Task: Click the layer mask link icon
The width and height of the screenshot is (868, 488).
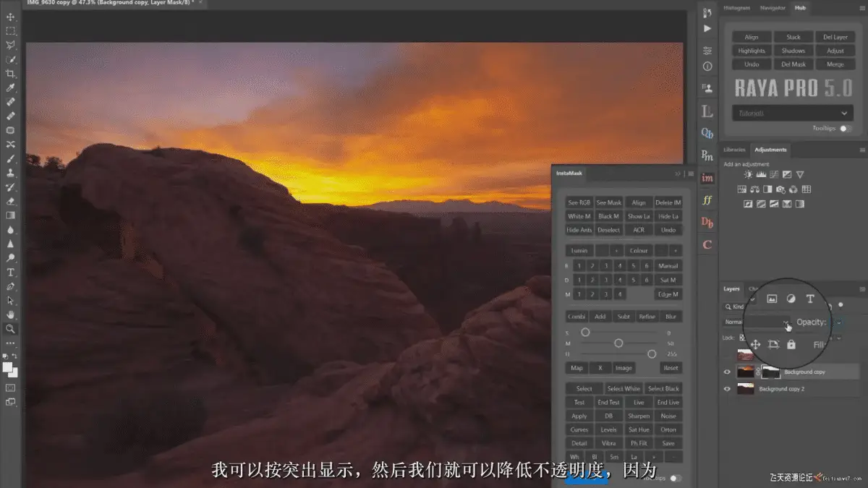Action: pos(758,372)
